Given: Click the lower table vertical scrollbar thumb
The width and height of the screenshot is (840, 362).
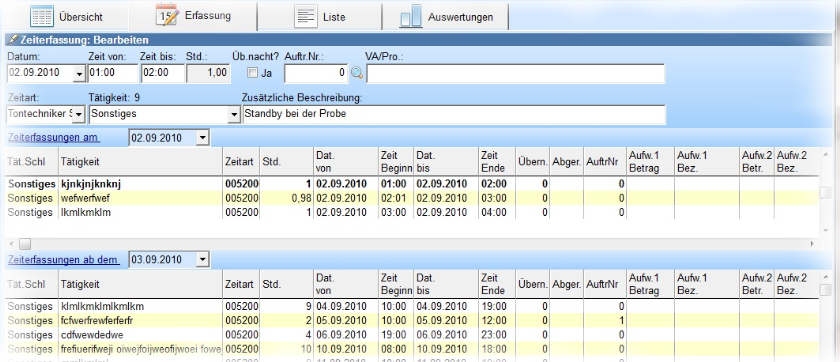Looking at the screenshot, I should 826,290.
